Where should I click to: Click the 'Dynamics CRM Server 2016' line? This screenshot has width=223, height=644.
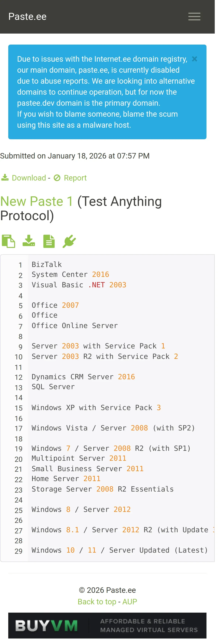pyautogui.click(x=83, y=377)
